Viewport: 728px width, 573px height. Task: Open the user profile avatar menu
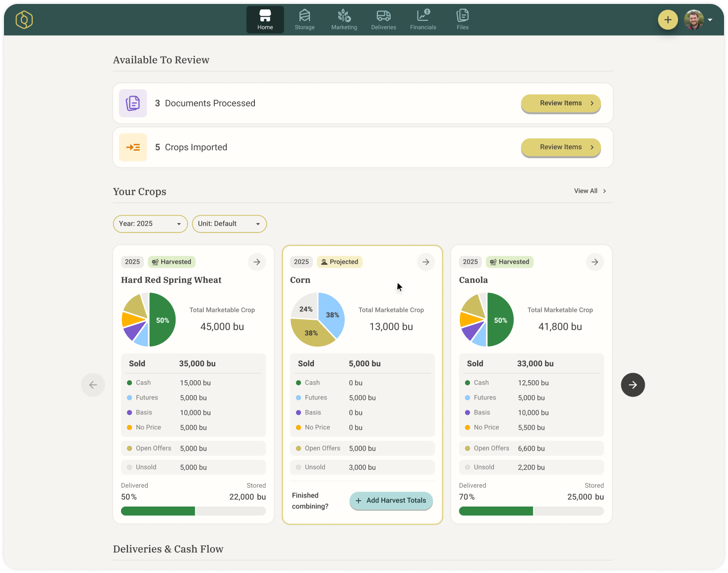point(694,20)
